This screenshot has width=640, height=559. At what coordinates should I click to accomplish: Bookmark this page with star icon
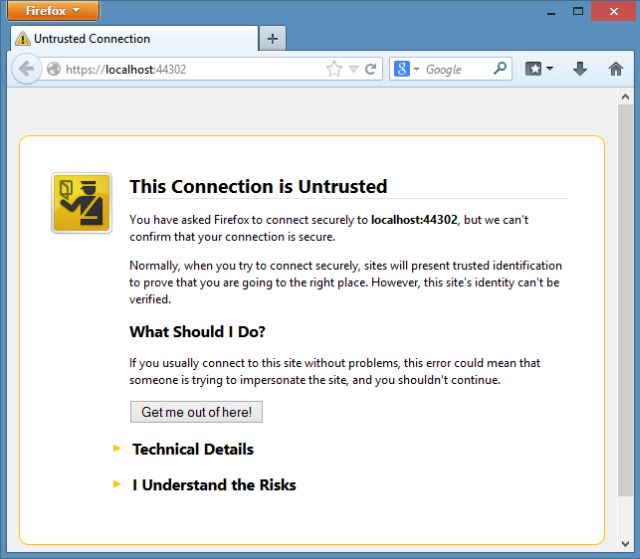point(334,69)
